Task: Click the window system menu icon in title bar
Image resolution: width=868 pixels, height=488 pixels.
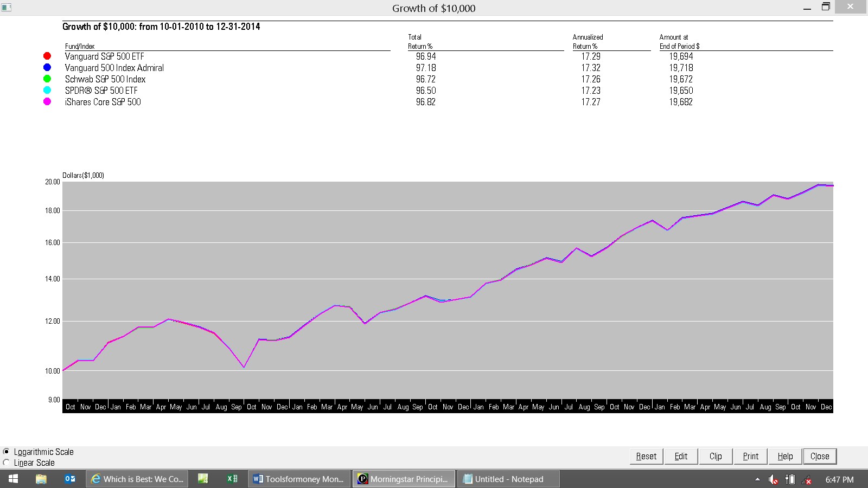Action: tap(7, 8)
